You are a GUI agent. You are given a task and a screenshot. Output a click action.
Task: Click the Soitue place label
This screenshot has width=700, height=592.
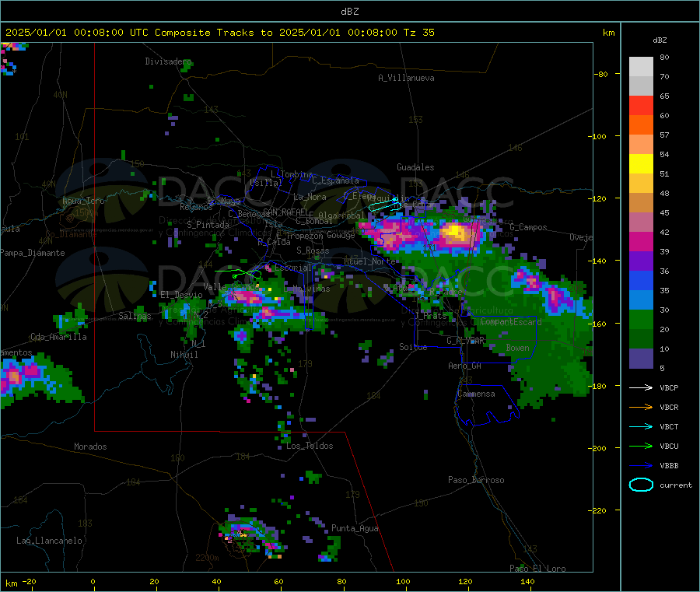click(x=413, y=347)
